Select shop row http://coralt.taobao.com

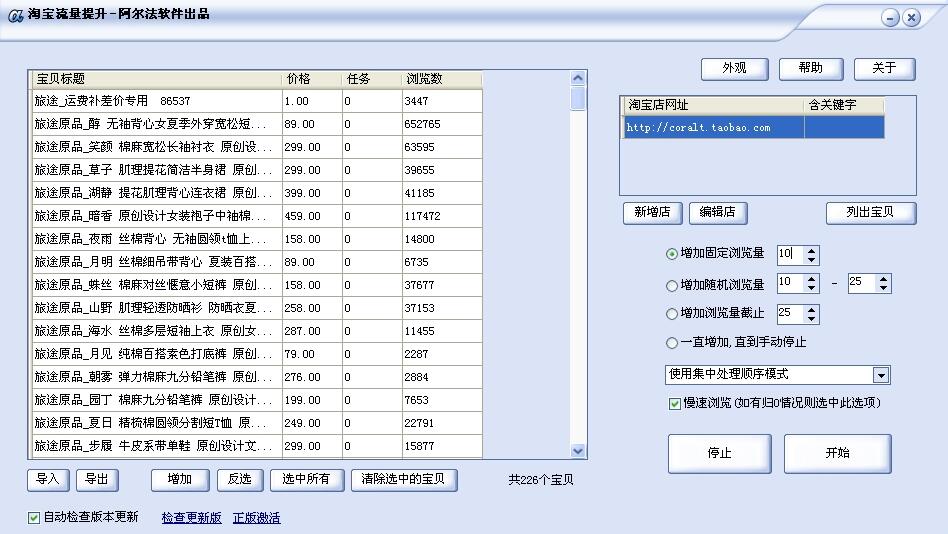tap(753, 128)
